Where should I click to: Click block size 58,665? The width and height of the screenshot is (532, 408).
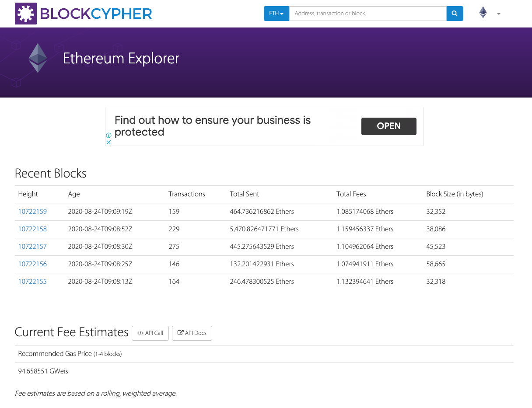coord(436,264)
